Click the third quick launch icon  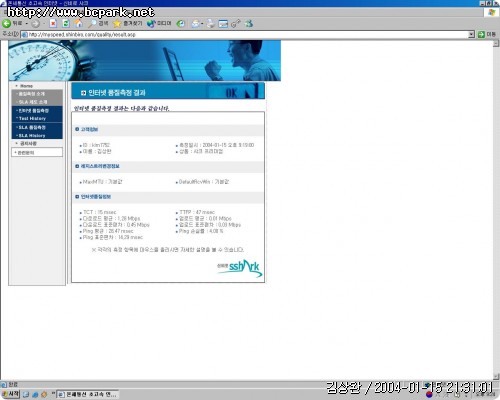coord(44,395)
